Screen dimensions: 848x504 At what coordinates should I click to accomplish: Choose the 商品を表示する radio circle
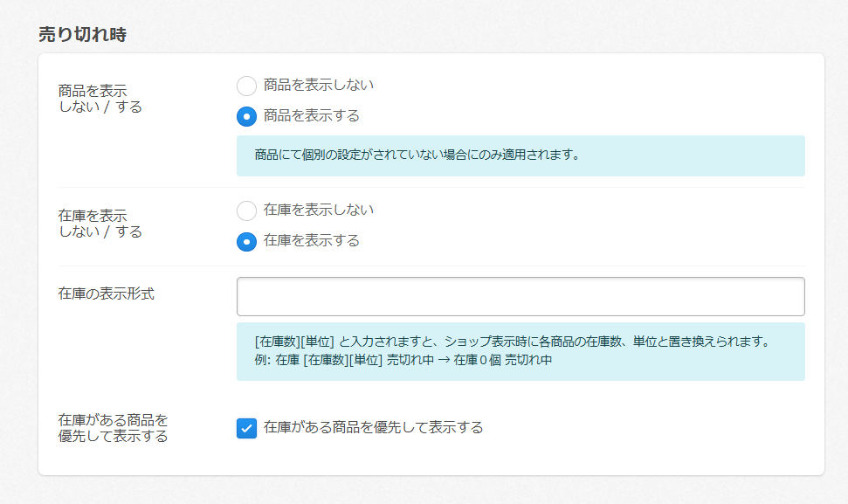point(247,116)
